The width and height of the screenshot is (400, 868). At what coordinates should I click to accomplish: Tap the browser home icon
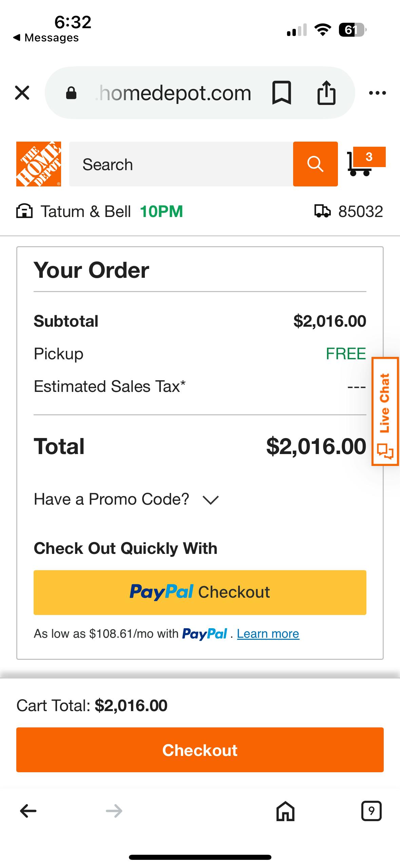coord(285,811)
